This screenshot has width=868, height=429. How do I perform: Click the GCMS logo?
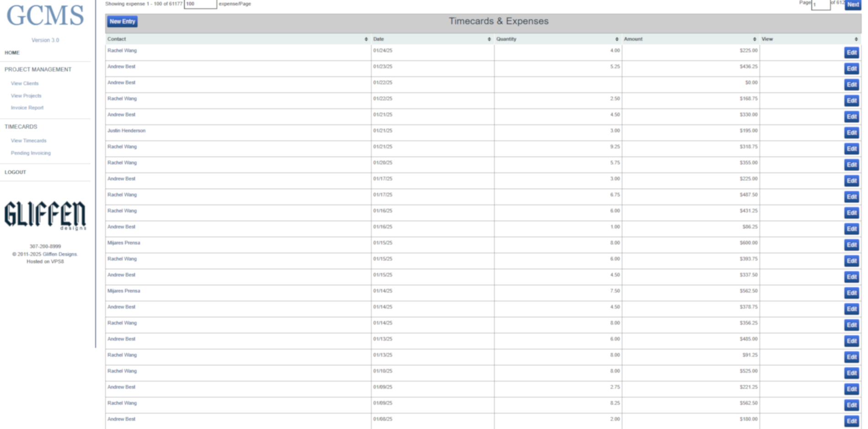pyautogui.click(x=45, y=15)
